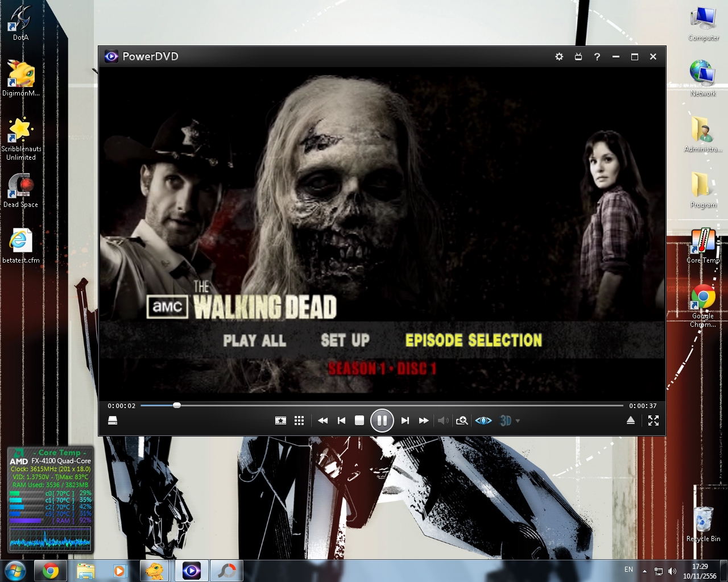Viewport: 728px width, 582px height.
Task: Open Windows Explorer from taskbar
Action: [85, 571]
